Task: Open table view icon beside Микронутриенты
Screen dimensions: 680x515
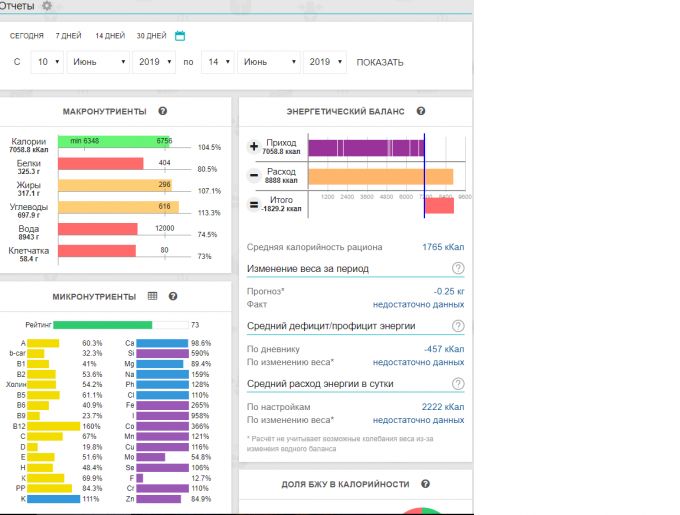Action: 152,296
